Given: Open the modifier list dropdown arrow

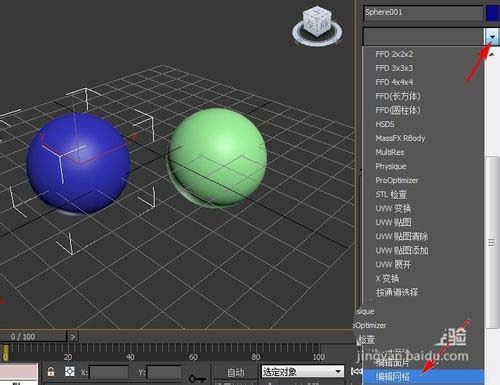Looking at the screenshot, I should point(492,37).
